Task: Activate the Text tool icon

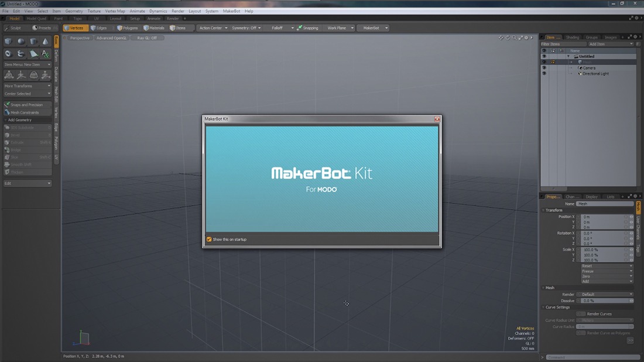Action: 45,54
